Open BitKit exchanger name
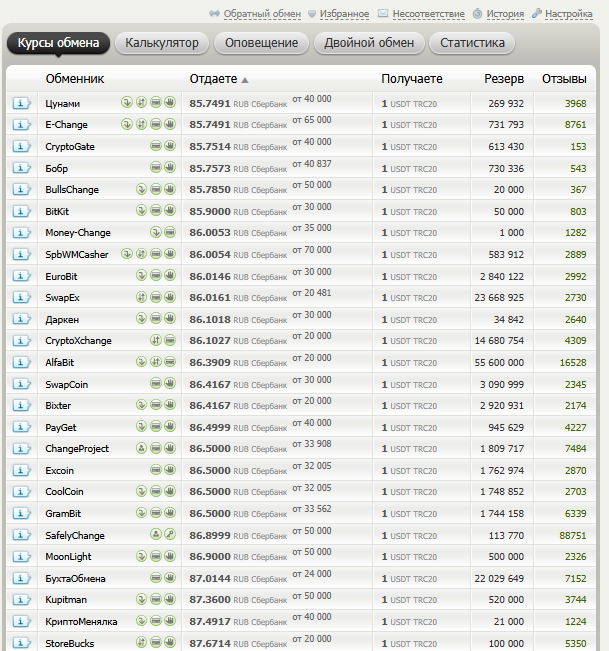 57,212
